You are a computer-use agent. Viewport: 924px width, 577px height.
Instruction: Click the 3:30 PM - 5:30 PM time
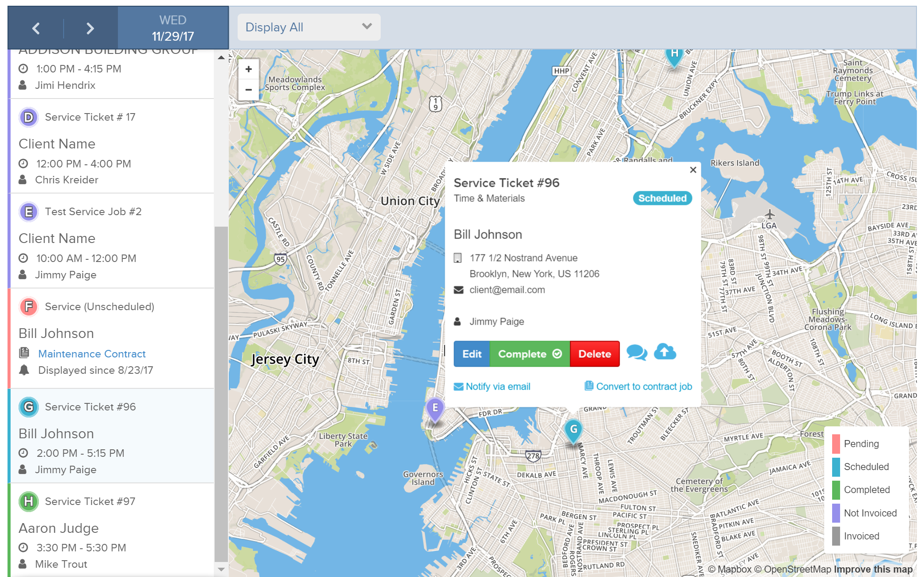(x=81, y=548)
